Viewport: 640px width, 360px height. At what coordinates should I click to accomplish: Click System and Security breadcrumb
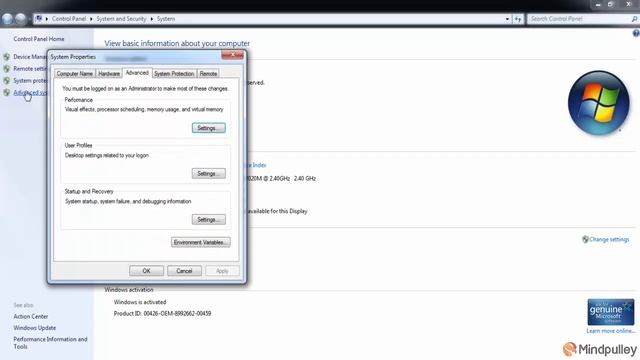tap(121, 19)
